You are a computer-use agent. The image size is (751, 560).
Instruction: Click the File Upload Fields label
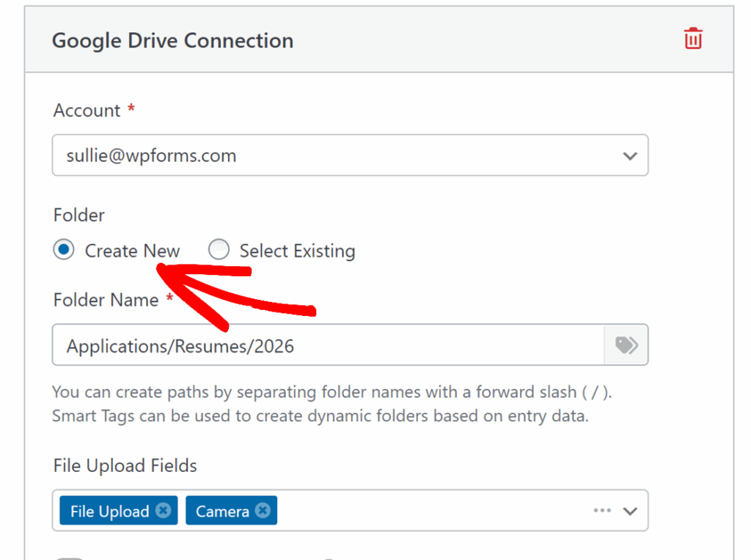coord(125,465)
